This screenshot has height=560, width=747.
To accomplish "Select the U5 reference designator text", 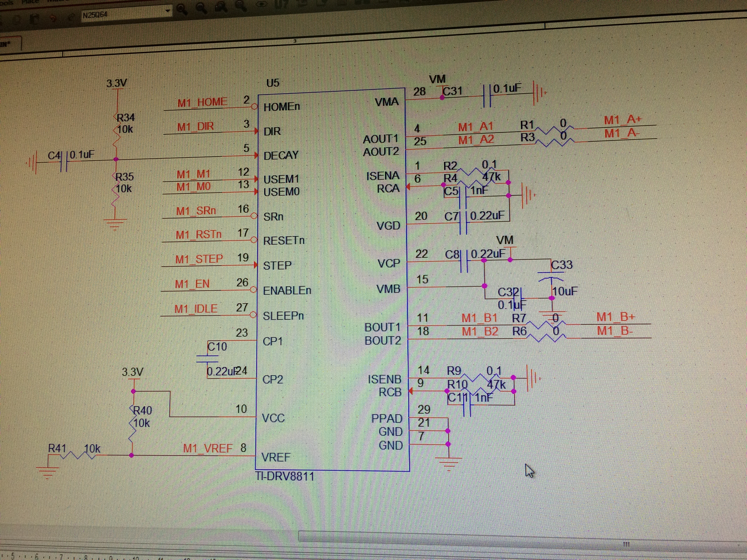I will coord(273,83).
